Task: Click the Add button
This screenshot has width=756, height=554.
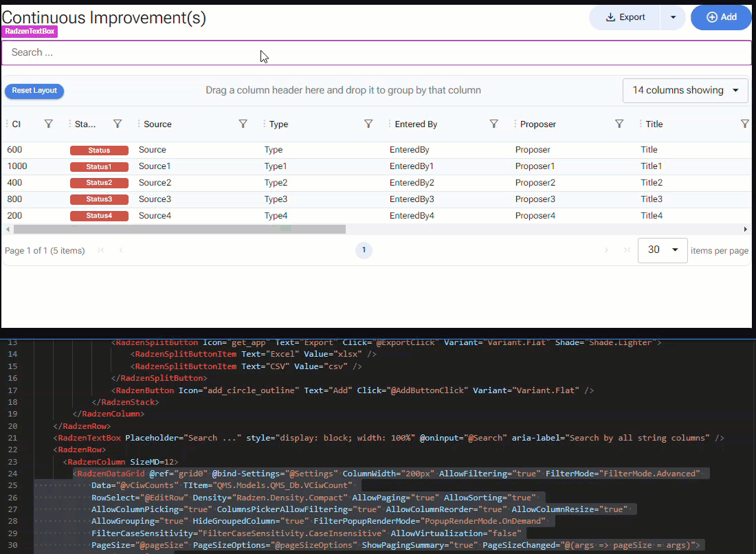Action: click(721, 17)
